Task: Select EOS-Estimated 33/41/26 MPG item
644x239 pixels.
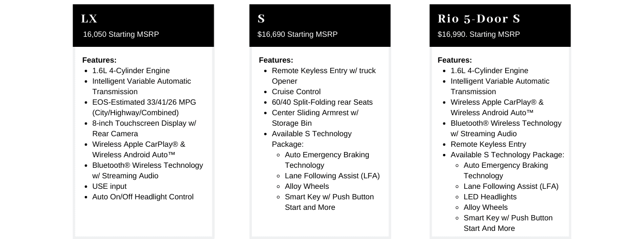Action: [144, 108]
